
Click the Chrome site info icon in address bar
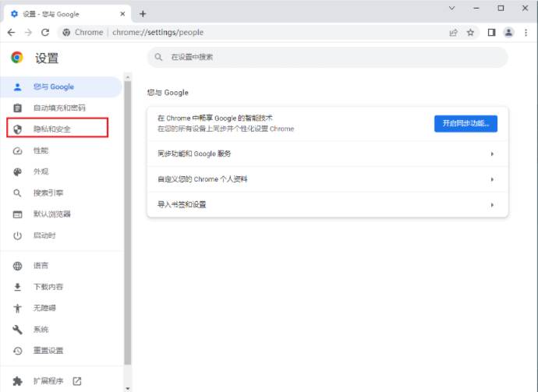tap(66, 32)
